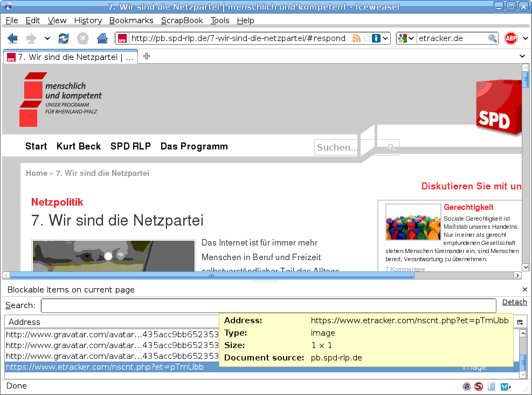Click the Detach link in blockable items panel
The width and height of the screenshot is (532, 395).
(x=514, y=302)
